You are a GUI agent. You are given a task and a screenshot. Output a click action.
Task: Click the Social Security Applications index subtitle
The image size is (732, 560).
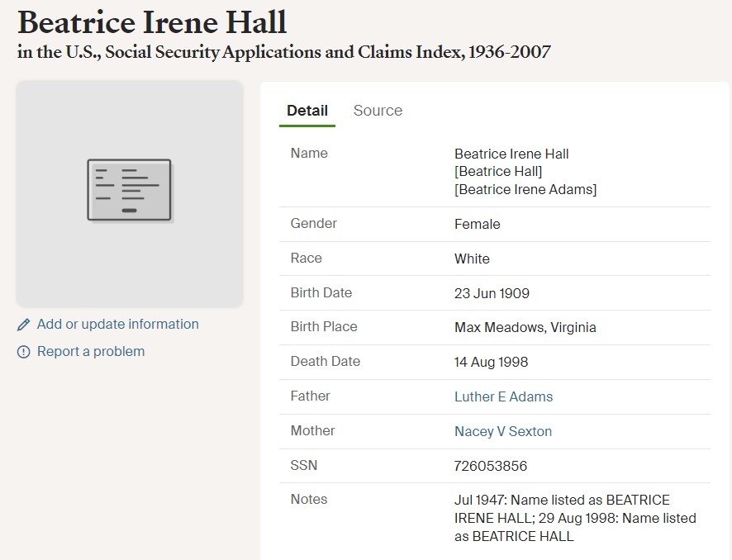283,53
